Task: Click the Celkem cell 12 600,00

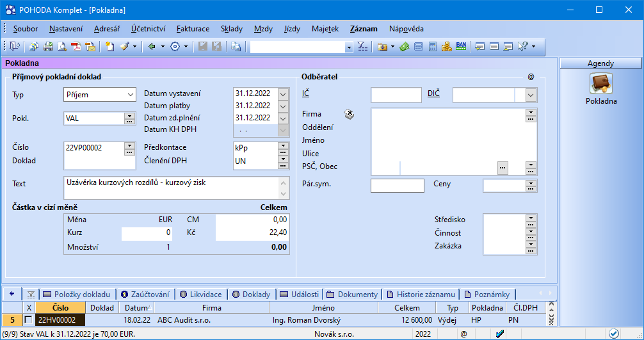Action: (x=407, y=320)
